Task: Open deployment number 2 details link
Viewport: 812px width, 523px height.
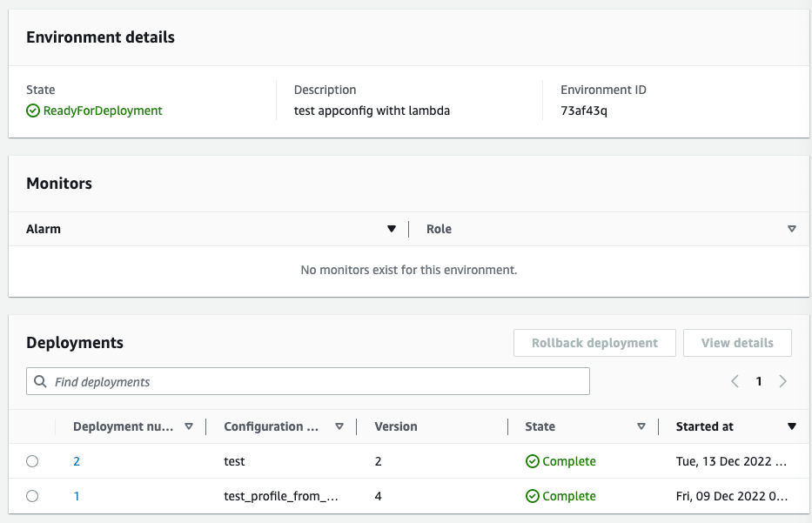Action: (x=76, y=461)
